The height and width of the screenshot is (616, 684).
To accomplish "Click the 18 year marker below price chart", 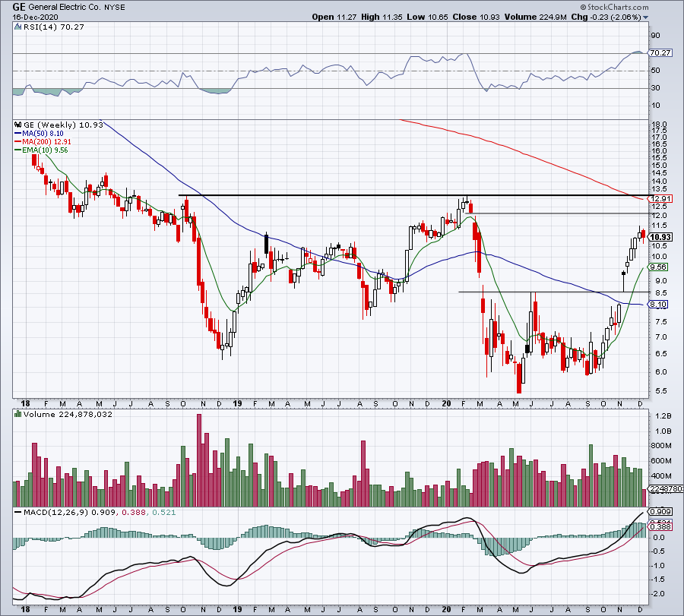I will [25, 403].
